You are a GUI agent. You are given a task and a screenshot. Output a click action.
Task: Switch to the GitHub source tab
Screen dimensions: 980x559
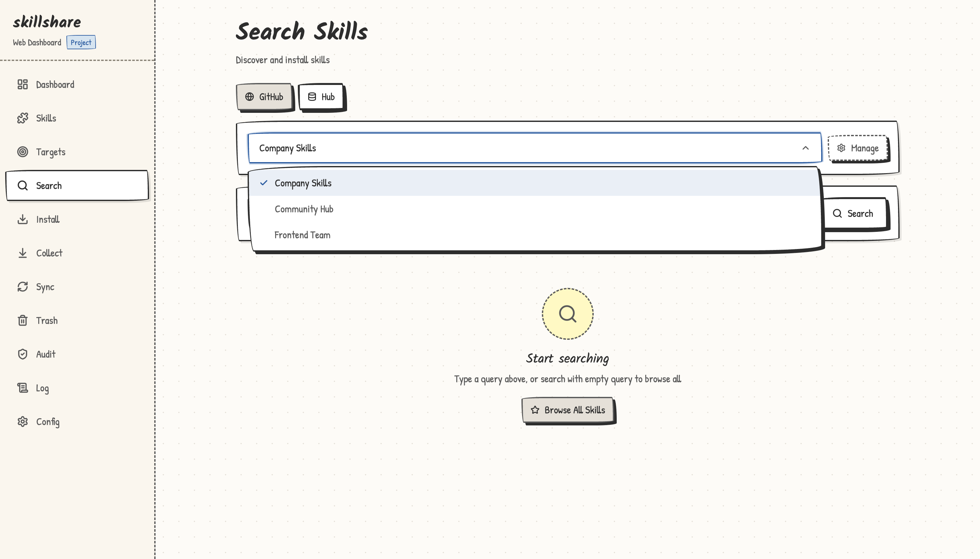[264, 97]
